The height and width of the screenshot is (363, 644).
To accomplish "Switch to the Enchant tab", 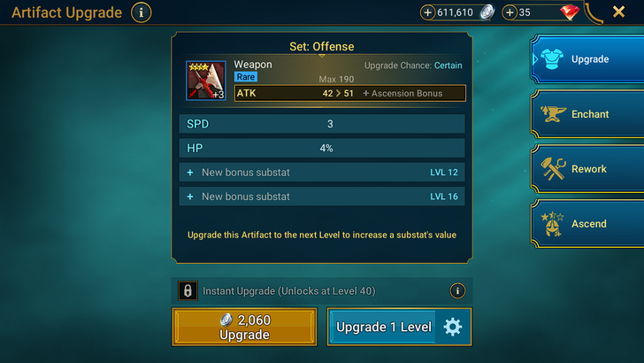I will 587,114.
